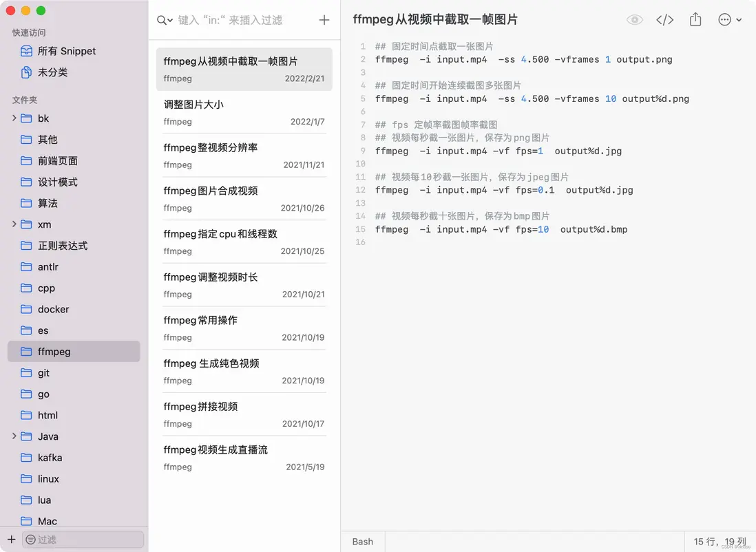
Task: Open the preview eye icon
Action: coord(635,20)
